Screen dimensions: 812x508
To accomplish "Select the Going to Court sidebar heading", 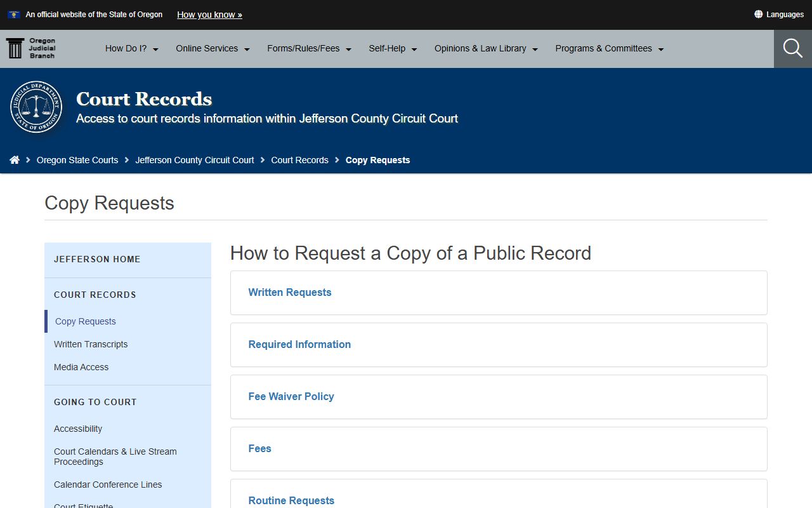I will (x=95, y=402).
